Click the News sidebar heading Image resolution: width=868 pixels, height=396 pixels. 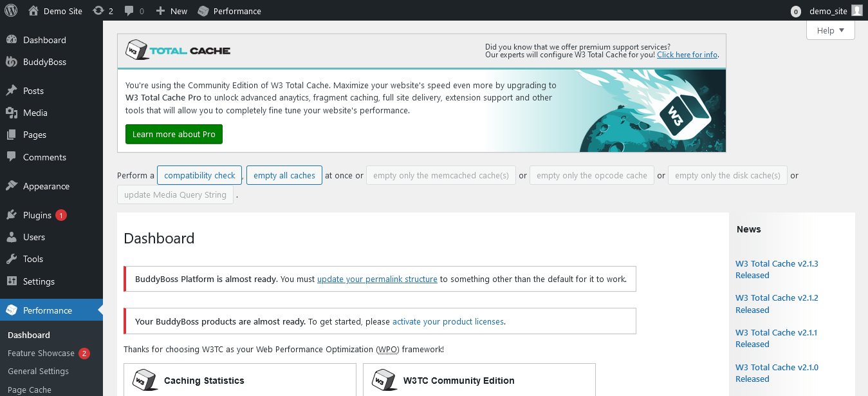tap(749, 229)
